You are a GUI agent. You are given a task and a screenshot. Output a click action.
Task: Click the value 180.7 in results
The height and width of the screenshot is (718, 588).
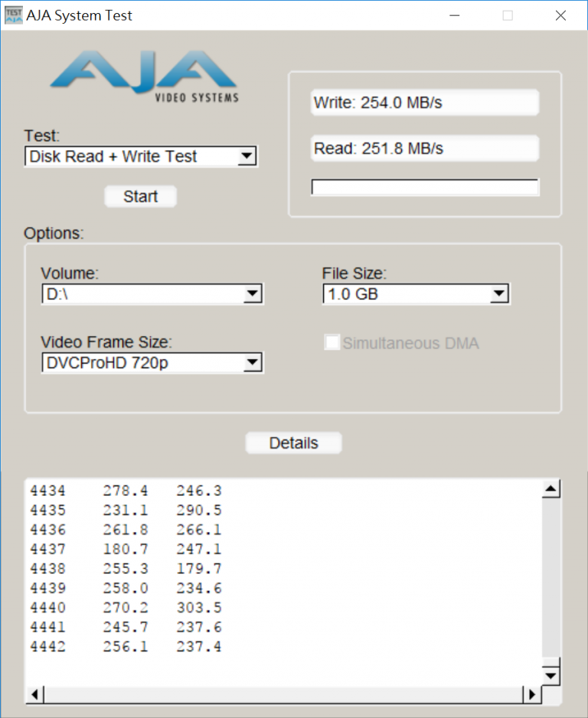click(x=126, y=549)
